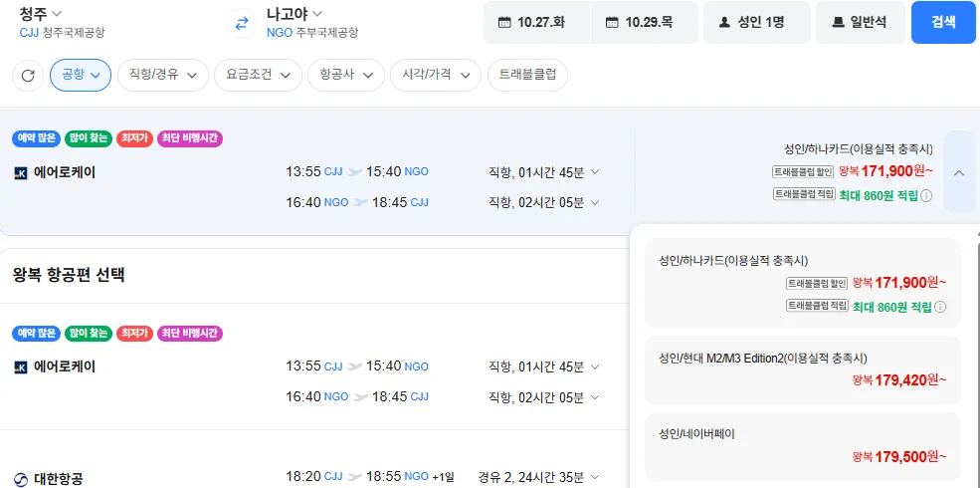
Task: Click NGO 주부국제공항 label
Action: coord(312,33)
